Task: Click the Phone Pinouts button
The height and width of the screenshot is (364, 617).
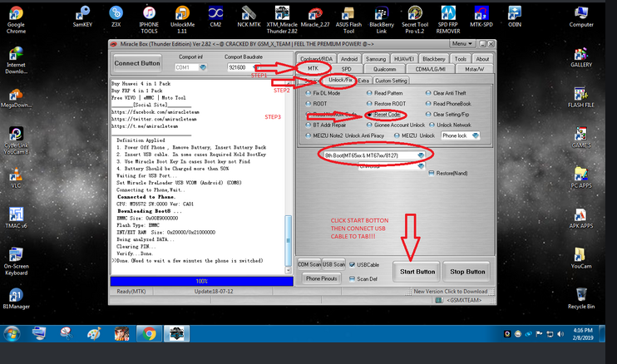Action: click(x=322, y=278)
